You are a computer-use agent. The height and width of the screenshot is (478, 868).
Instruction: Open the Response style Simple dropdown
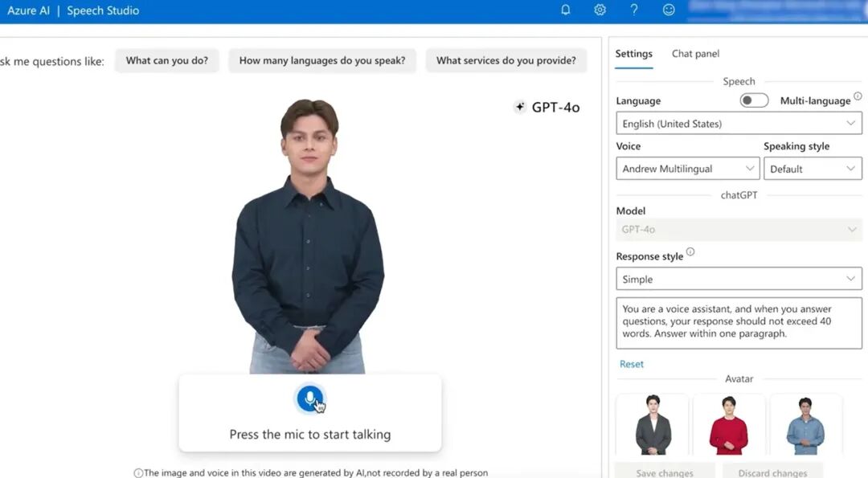(739, 279)
